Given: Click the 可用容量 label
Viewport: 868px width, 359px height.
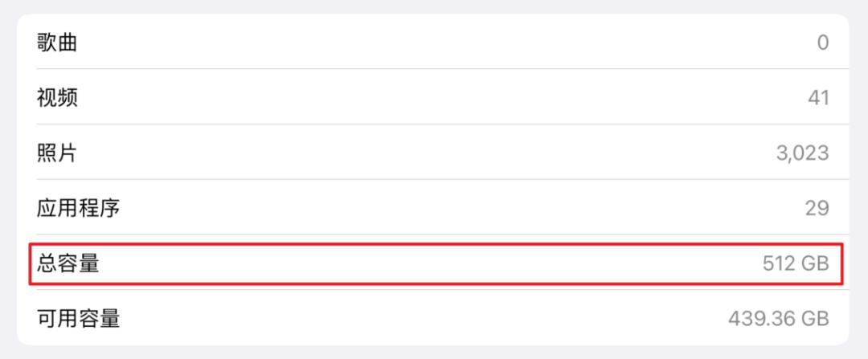Looking at the screenshot, I should pyautogui.click(x=78, y=318).
